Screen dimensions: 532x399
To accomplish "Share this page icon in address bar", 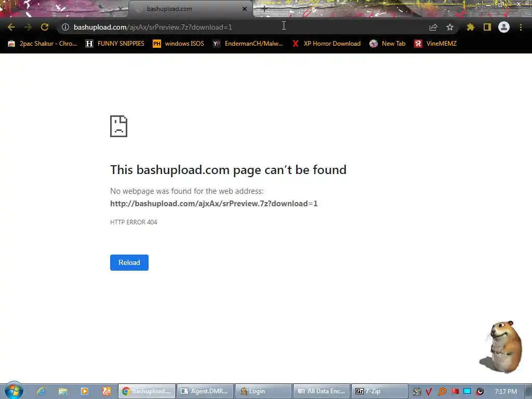I will pyautogui.click(x=433, y=27).
